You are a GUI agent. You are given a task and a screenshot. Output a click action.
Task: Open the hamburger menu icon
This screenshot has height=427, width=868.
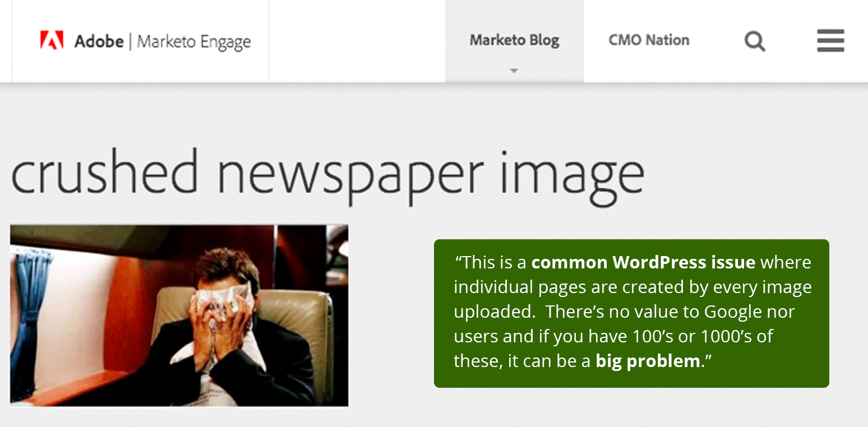830,40
